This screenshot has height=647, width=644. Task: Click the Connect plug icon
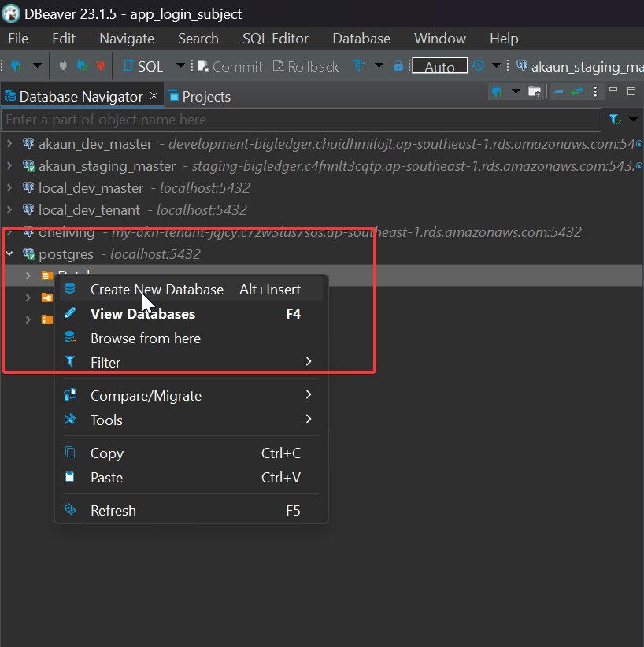(x=63, y=65)
